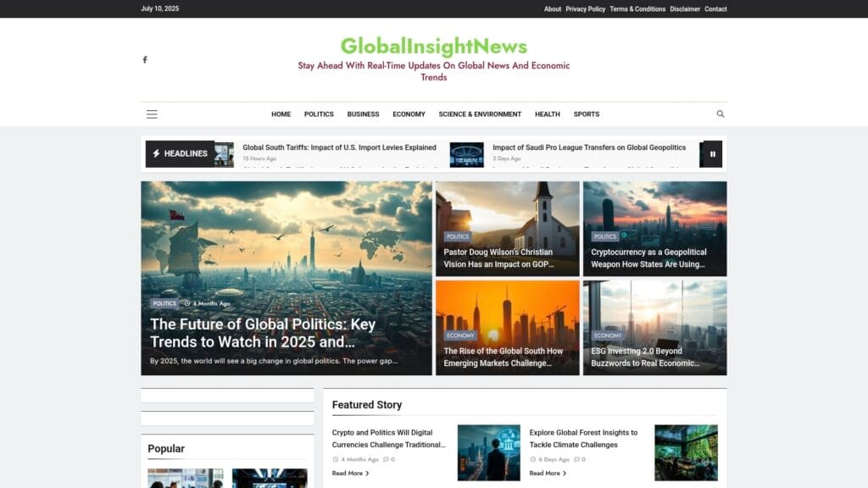The width and height of the screenshot is (868, 488).
Task: Open Pastor Doug Wilson's Christian Vision article
Action: click(x=498, y=258)
